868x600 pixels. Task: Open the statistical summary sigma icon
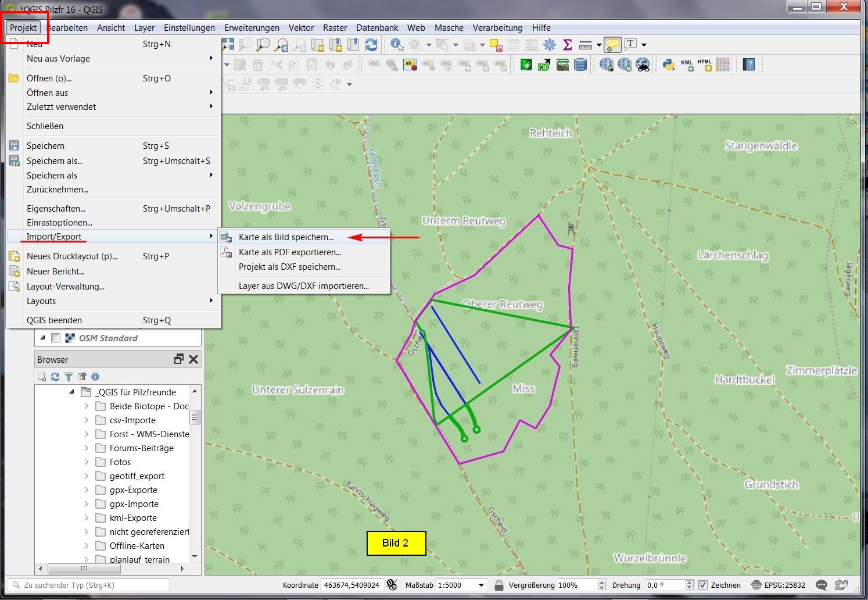[568, 45]
